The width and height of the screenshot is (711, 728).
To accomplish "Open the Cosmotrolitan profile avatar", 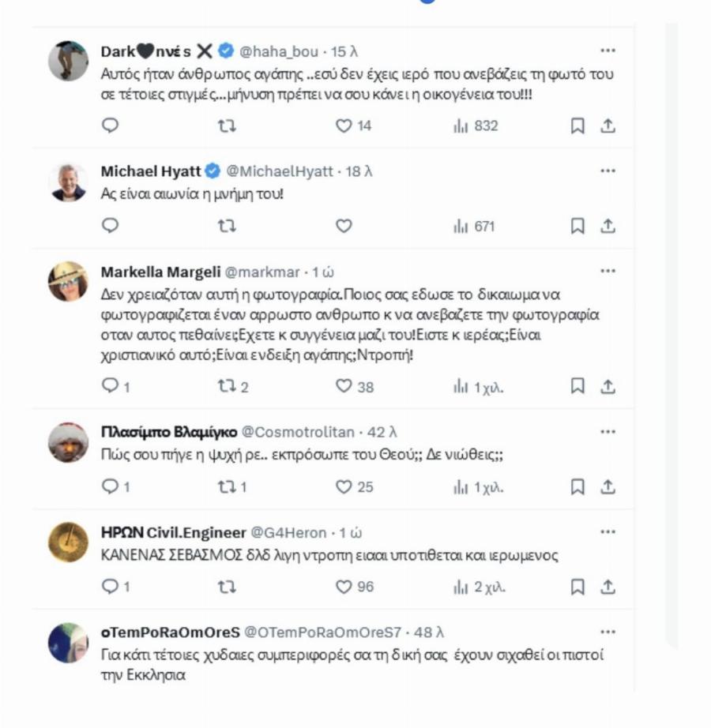I will (68, 442).
